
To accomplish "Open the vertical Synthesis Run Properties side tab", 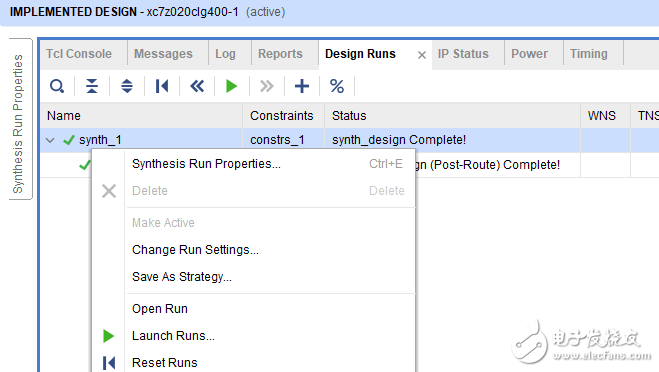I will click(19, 124).
